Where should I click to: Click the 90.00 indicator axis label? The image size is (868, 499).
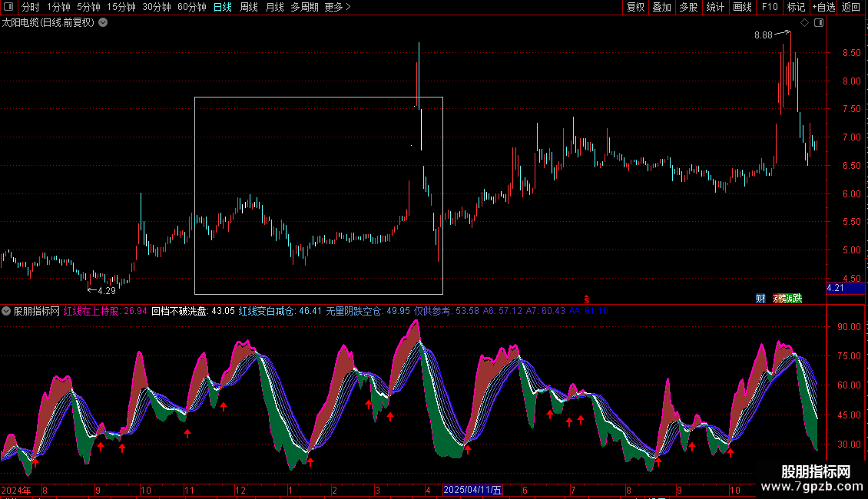(849, 327)
